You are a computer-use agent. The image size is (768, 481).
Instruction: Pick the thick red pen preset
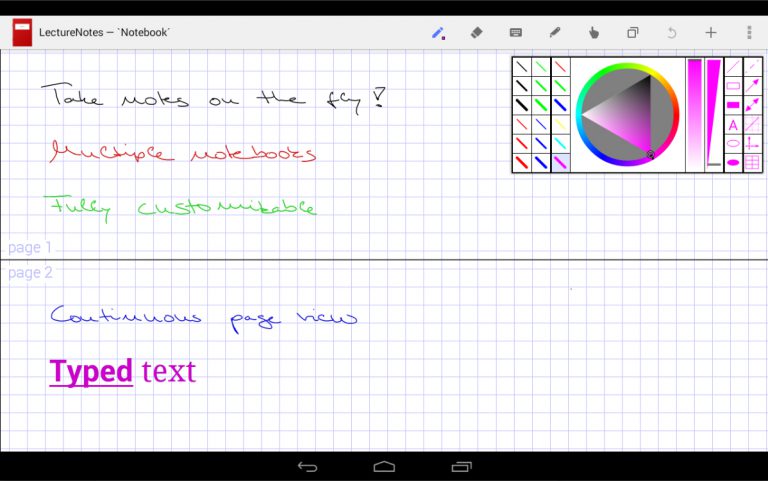click(x=522, y=163)
